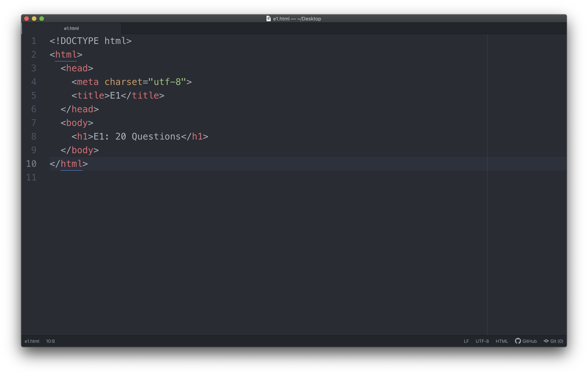Click line number 1 in the gutter
The width and height of the screenshot is (588, 375).
pyautogui.click(x=34, y=41)
